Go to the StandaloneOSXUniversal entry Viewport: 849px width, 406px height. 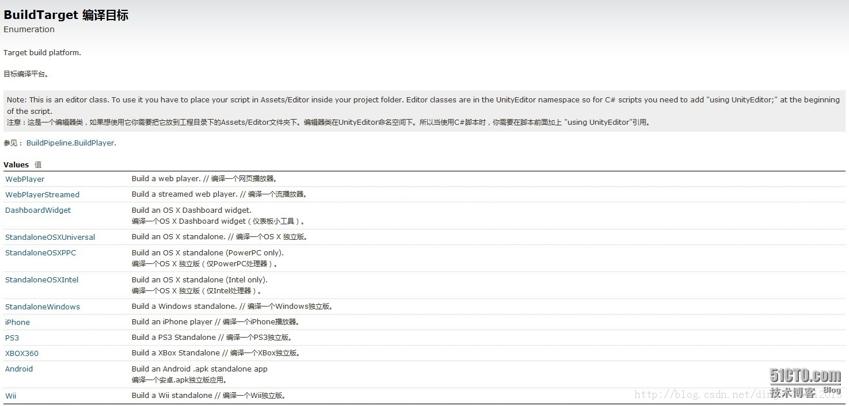pyautogui.click(x=49, y=237)
